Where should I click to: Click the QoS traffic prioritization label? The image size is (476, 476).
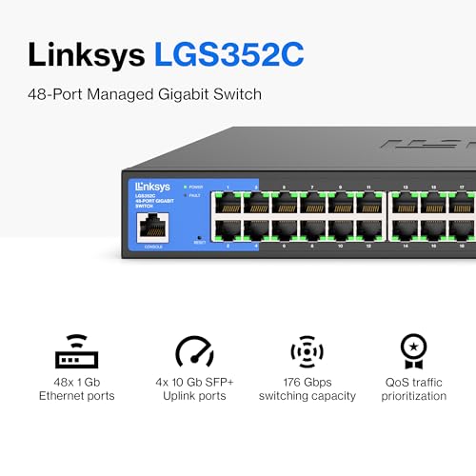pos(414,389)
